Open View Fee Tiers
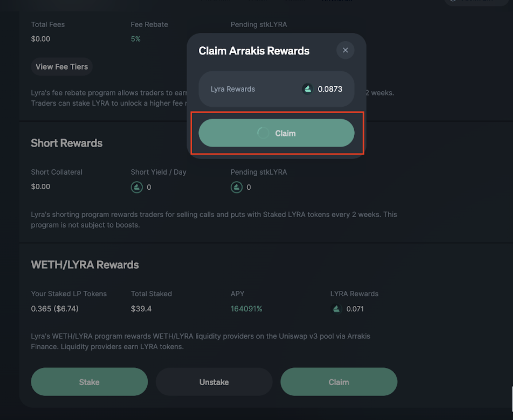Screen dimensions: 513x420 click(x=62, y=67)
